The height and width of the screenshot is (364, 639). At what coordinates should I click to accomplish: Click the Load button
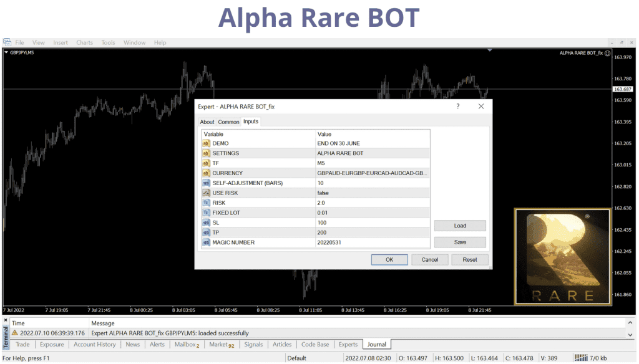[460, 226]
